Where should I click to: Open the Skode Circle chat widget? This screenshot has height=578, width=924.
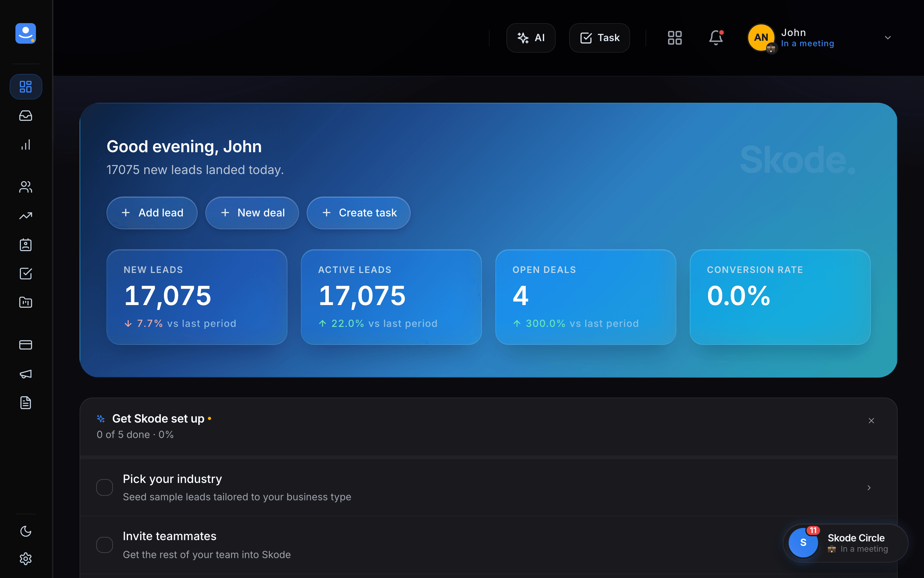(x=845, y=543)
